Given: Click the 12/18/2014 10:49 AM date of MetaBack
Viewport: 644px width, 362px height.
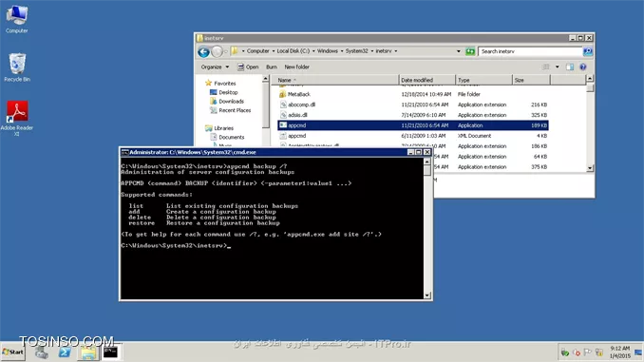Looking at the screenshot, I should click(x=426, y=94).
